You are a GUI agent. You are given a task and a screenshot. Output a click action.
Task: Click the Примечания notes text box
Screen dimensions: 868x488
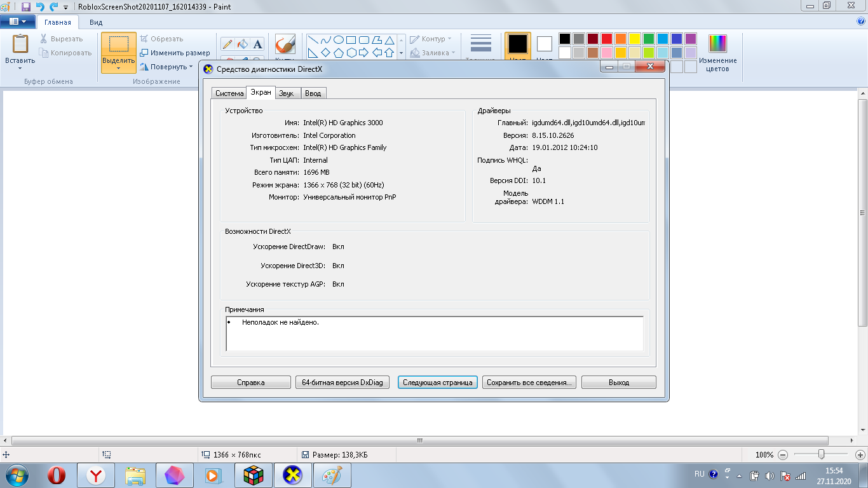point(435,334)
